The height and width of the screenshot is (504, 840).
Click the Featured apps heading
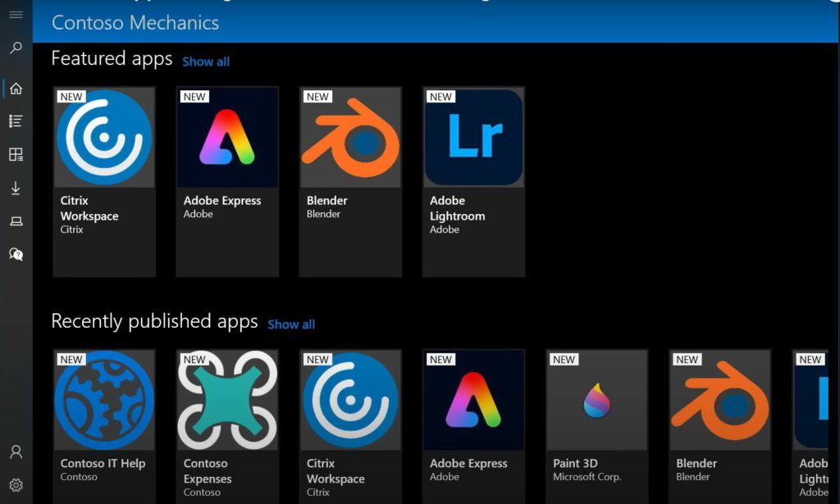[x=112, y=58]
